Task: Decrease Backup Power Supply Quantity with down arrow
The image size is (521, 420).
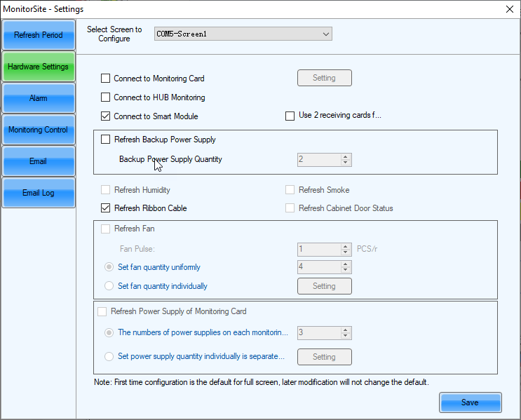Action: (346, 163)
